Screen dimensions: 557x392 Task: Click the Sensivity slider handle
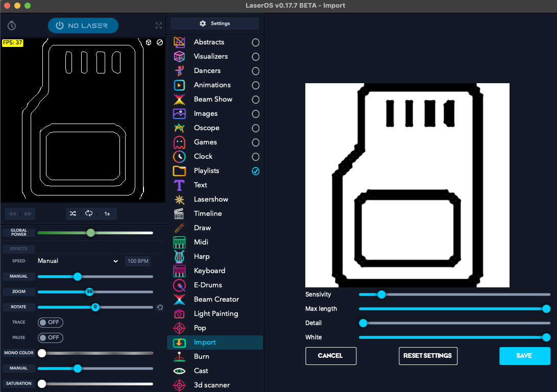pyautogui.click(x=381, y=295)
